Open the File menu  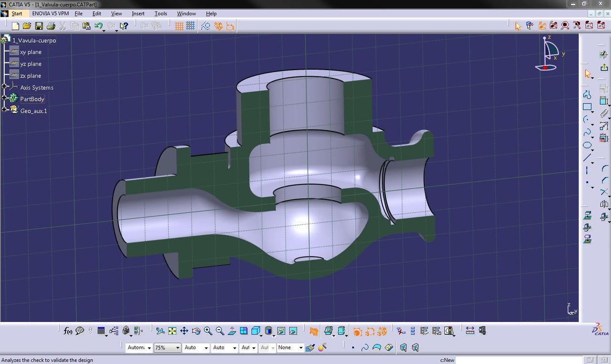(x=79, y=13)
